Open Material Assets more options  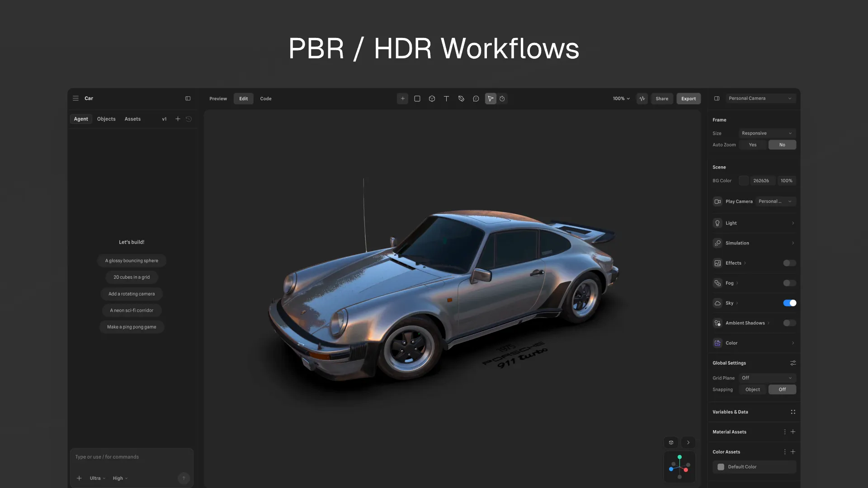pyautogui.click(x=785, y=432)
